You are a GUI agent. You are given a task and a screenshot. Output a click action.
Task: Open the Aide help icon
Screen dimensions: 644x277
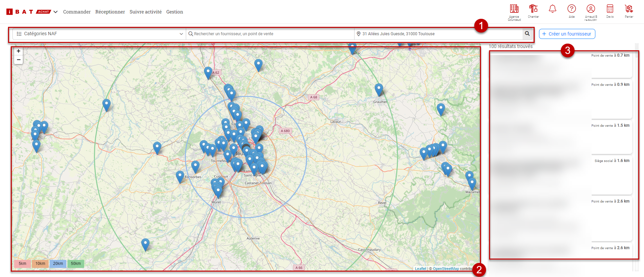pos(572,9)
